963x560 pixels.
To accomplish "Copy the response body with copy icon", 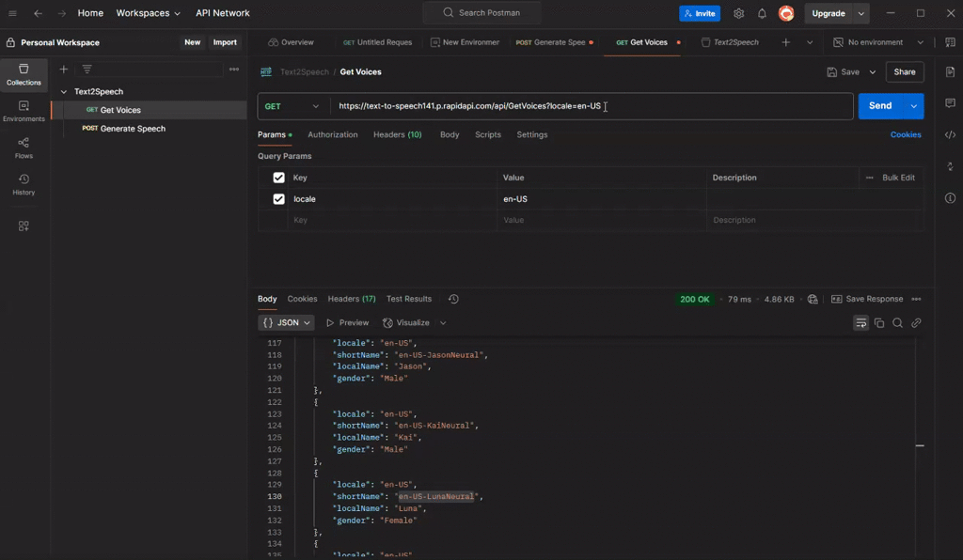I will (879, 323).
